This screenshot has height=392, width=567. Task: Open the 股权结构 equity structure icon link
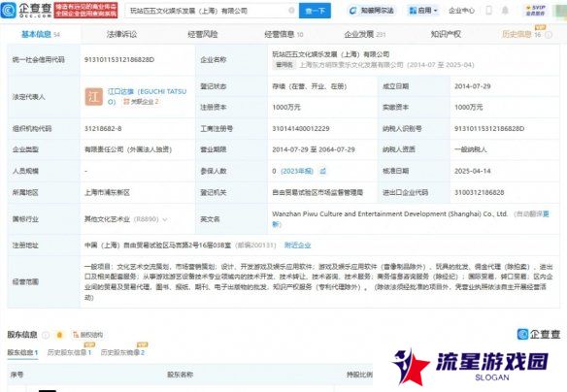(87, 335)
